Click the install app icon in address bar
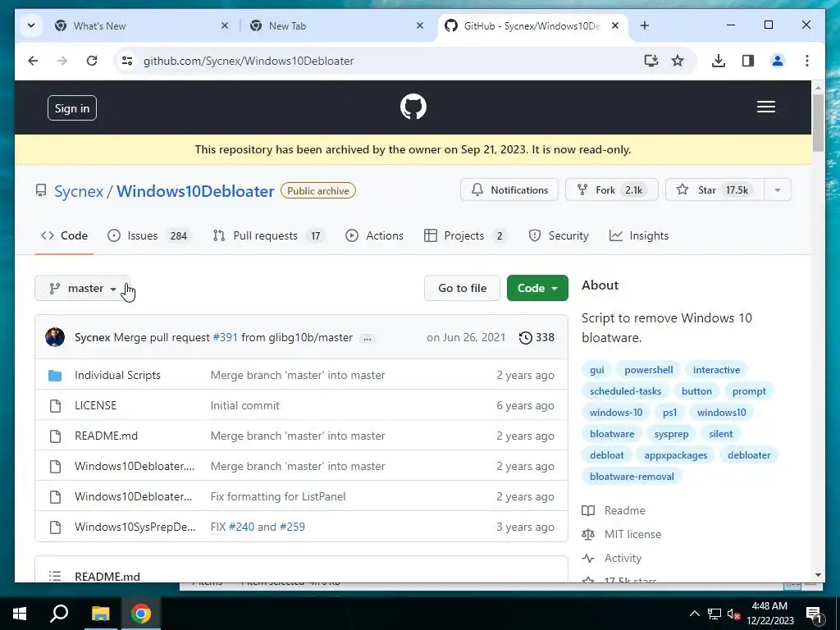 click(651, 61)
